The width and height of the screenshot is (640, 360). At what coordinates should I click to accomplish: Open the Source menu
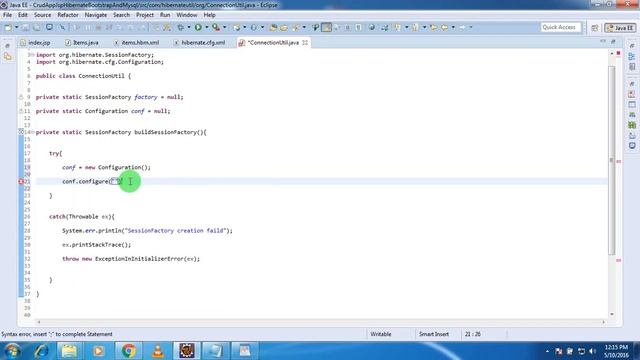click(x=42, y=15)
